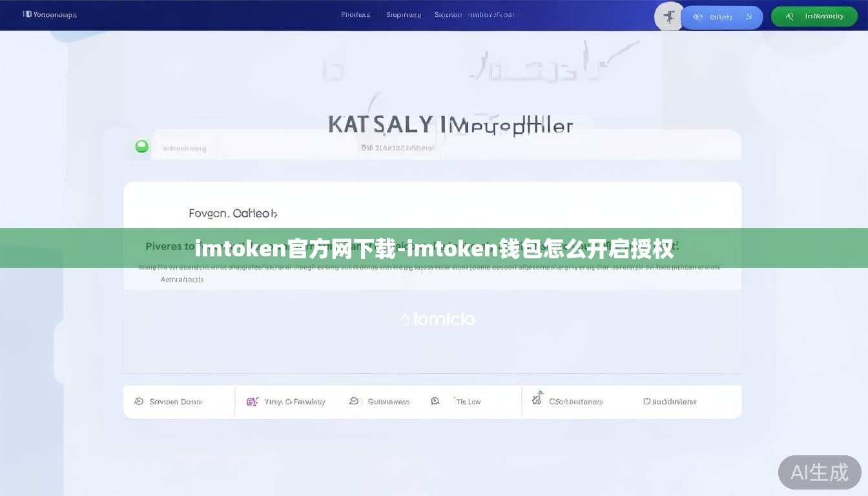This screenshot has height=496, width=868.
Task: Click the imtoken green title banner
Action: [x=434, y=248]
